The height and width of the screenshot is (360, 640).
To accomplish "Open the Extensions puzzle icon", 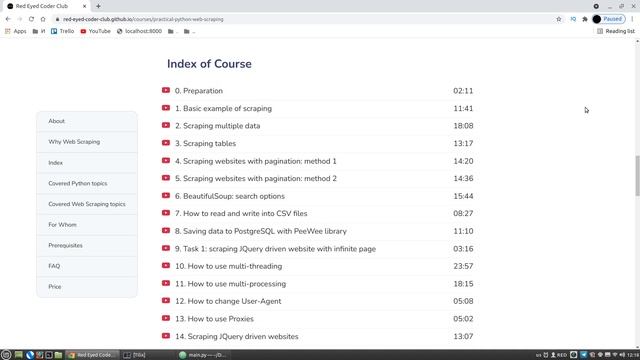I will pos(585,19).
